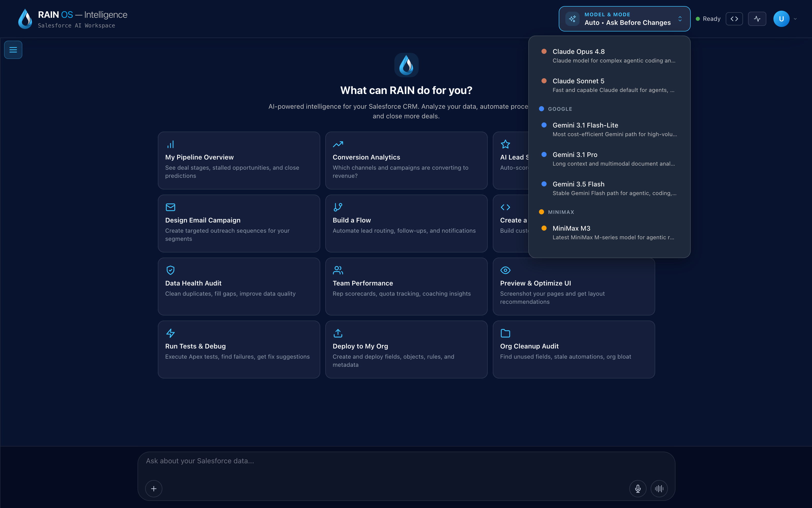Choose Gemini 3.1 Flash-Lite model
The image size is (812, 508).
pyautogui.click(x=609, y=129)
